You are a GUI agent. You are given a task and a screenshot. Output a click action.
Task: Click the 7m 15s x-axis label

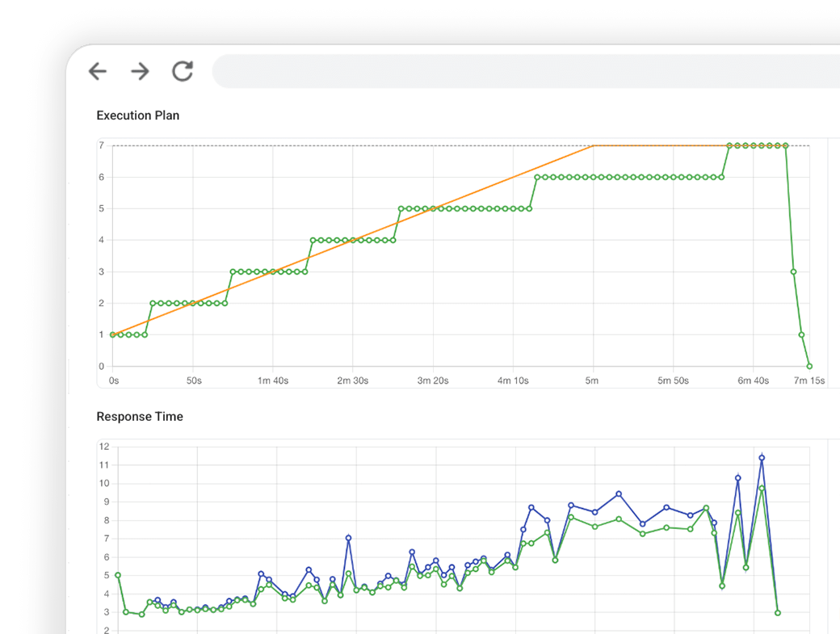pyautogui.click(x=808, y=380)
